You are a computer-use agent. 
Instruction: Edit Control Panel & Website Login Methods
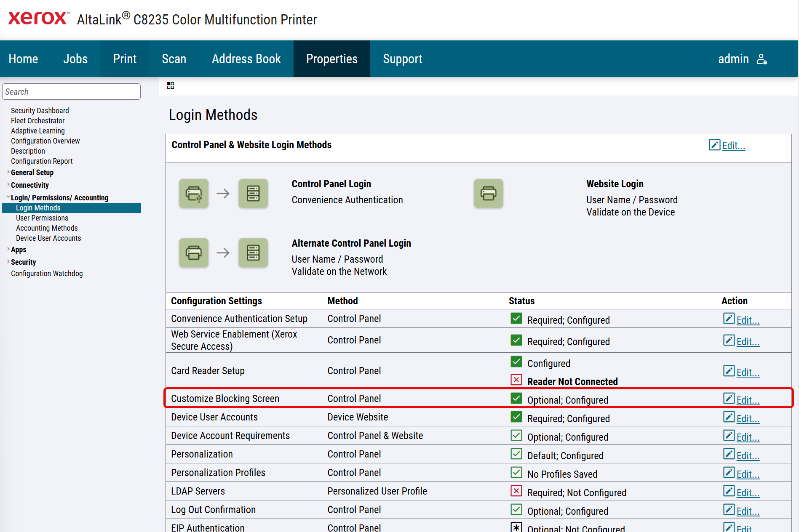click(x=733, y=146)
